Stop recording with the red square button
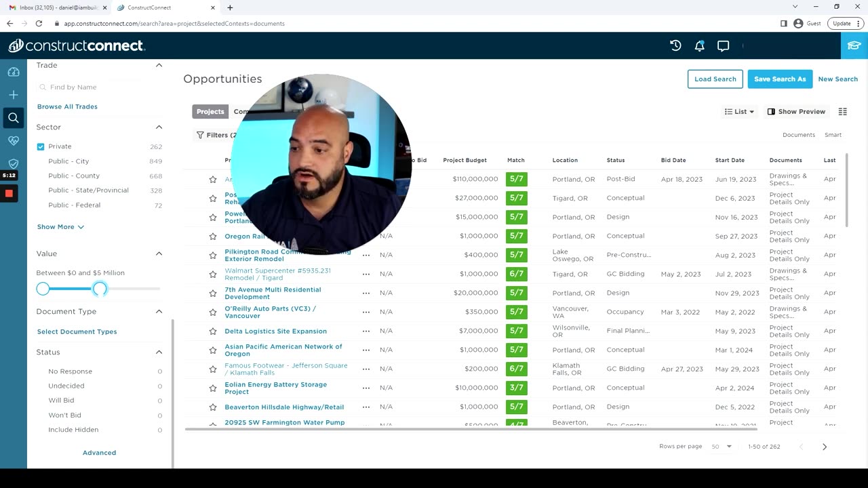Image resolution: width=868 pixels, height=488 pixels. coord(9,193)
